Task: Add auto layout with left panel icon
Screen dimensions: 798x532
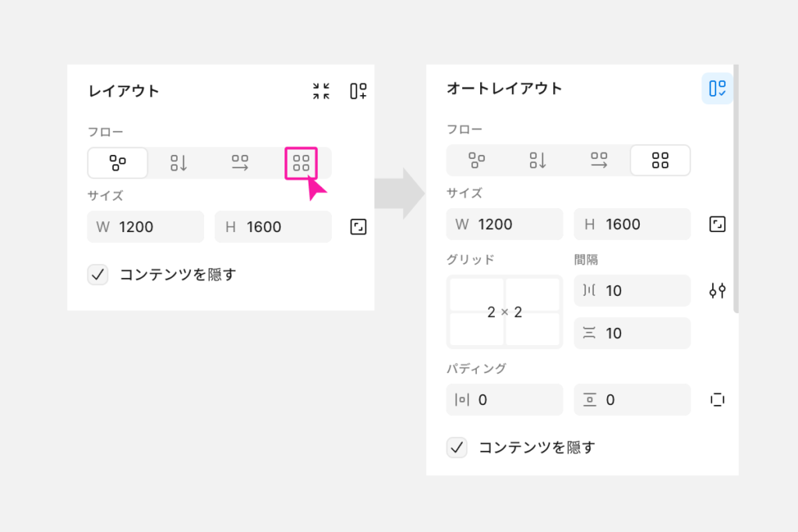Action: [x=358, y=91]
